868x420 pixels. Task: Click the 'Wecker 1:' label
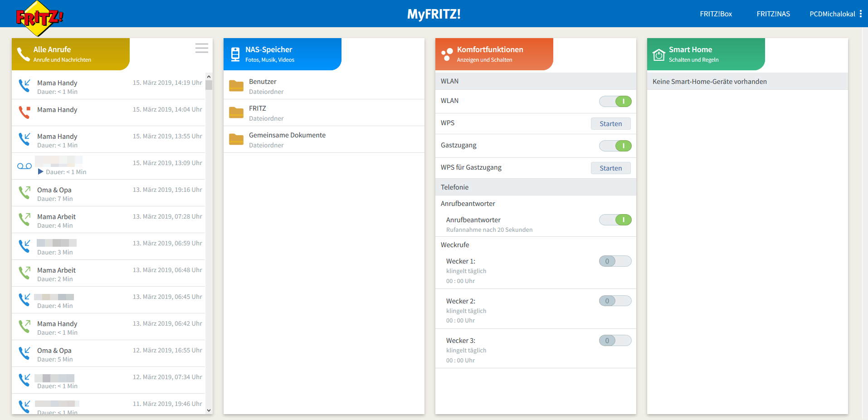461,261
